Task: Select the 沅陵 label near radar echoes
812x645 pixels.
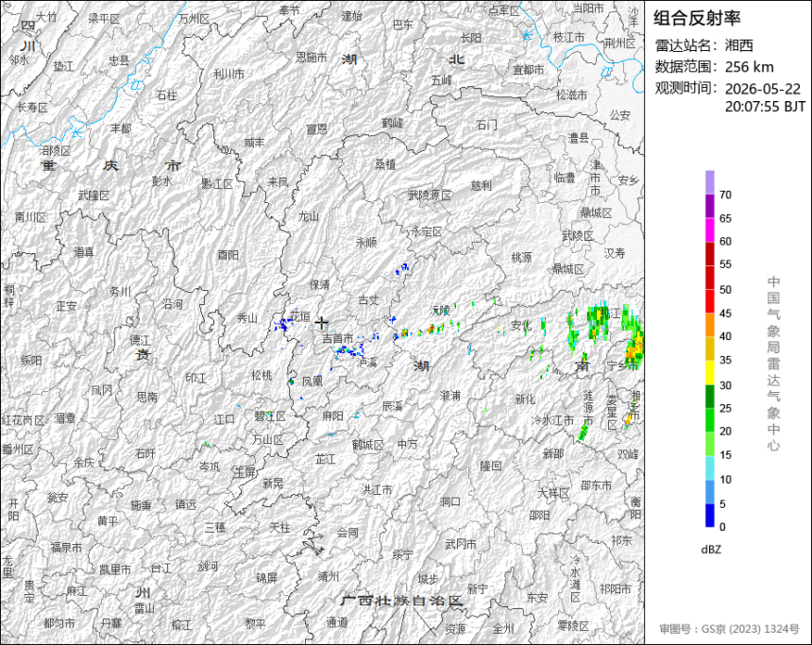Action: pyautogui.click(x=439, y=311)
